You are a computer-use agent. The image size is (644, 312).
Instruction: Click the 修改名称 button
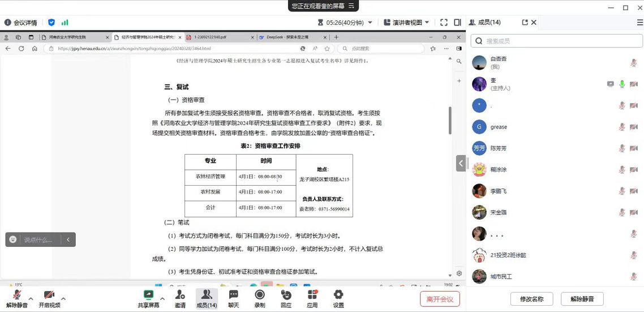click(x=531, y=299)
